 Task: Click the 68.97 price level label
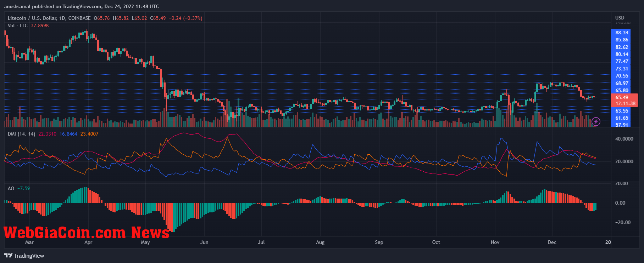(x=622, y=83)
